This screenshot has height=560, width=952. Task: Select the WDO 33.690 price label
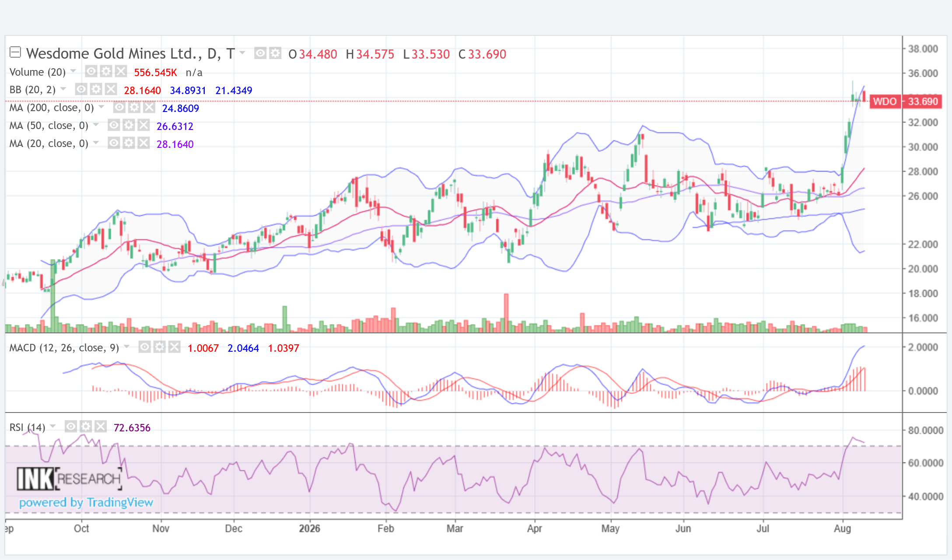coord(906,101)
